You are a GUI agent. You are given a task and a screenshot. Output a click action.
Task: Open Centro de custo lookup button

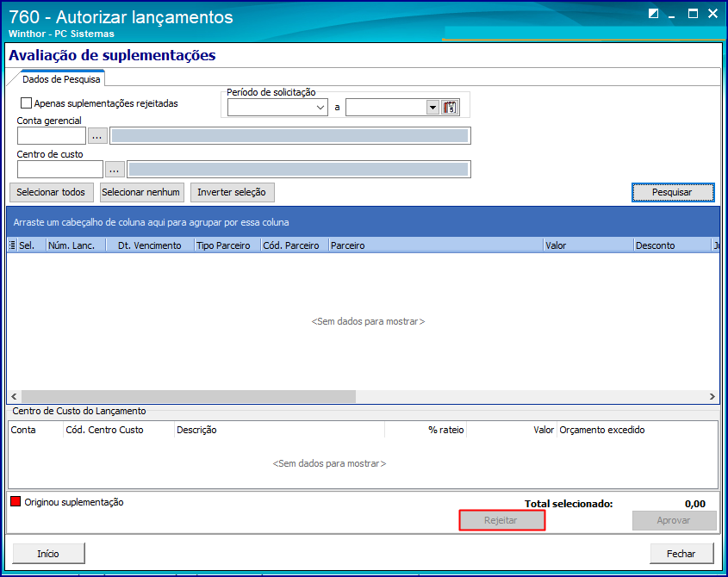pyautogui.click(x=115, y=170)
